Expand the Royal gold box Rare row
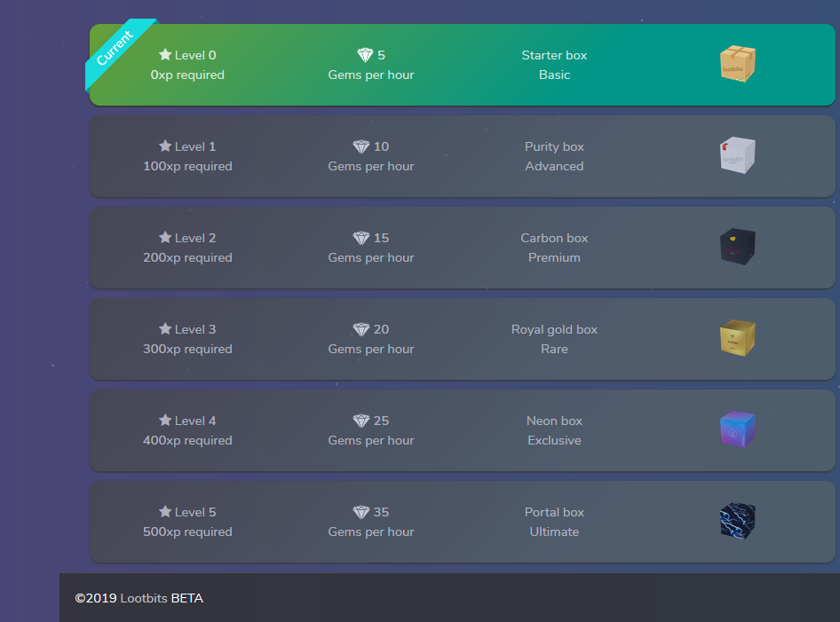The height and width of the screenshot is (622, 840). pos(462,339)
